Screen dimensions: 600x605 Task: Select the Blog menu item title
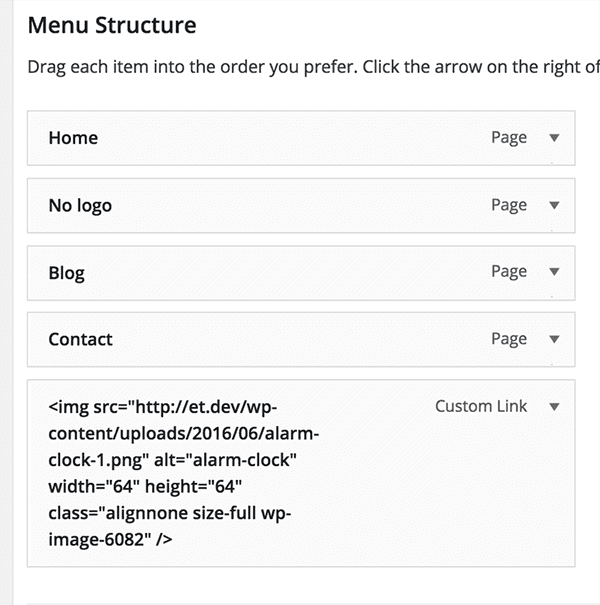pos(66,272)
